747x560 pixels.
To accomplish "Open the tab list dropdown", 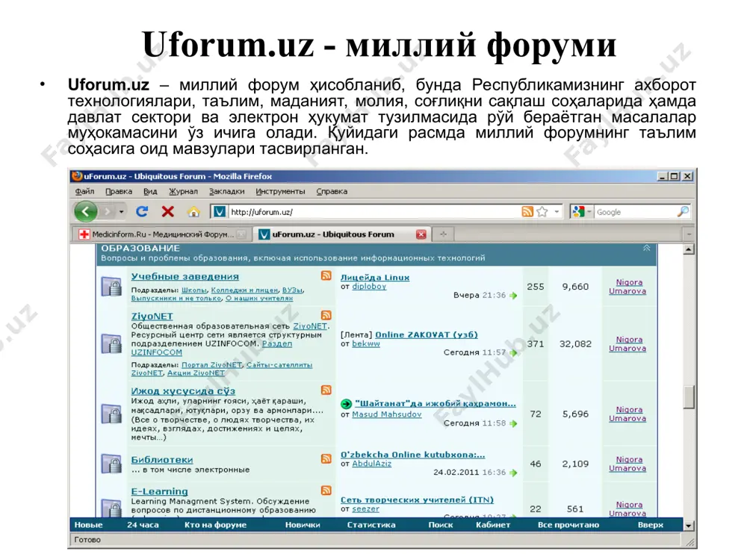I will [x=689, y=234].
